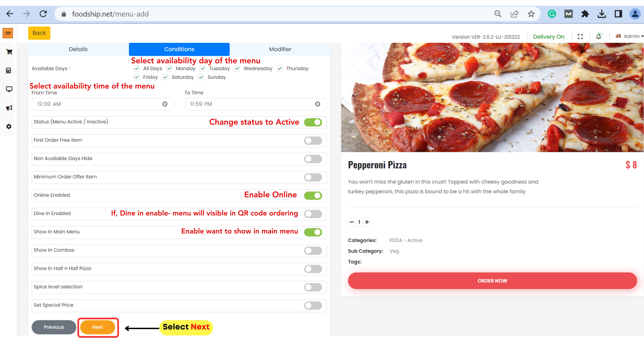
Task: Open Grammarly extension icon
Action: (x=552, y=14)
